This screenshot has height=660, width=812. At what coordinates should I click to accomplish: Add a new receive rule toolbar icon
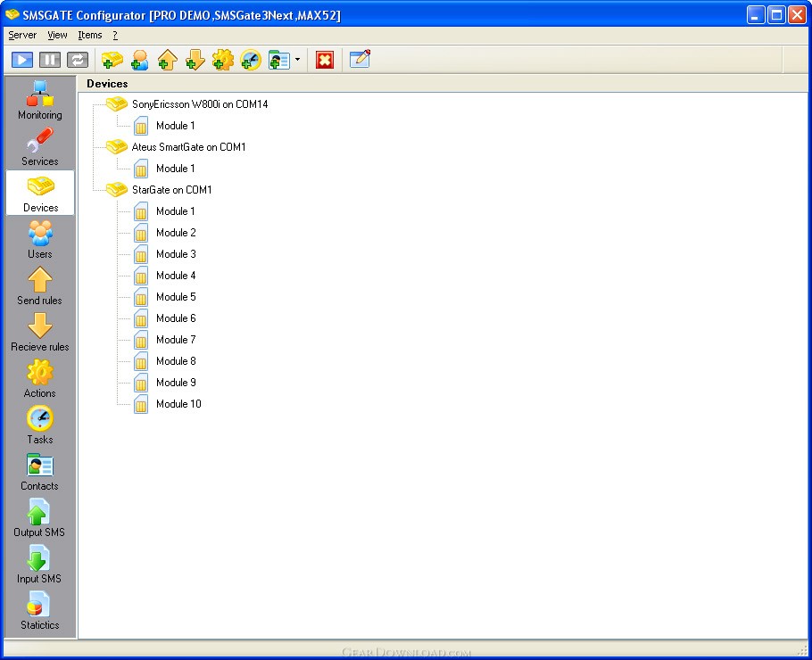(x=195, y=60)
